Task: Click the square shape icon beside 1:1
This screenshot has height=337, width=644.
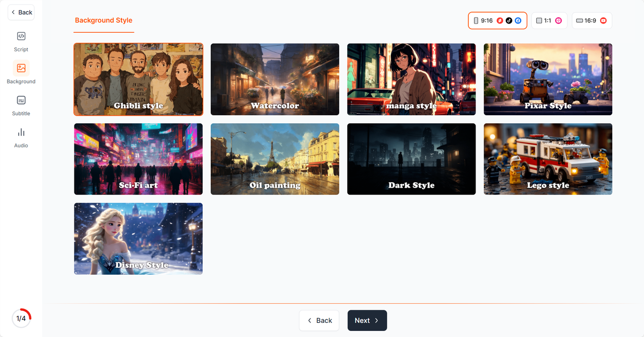Action: pyautogui.click(x=539, y=21)
